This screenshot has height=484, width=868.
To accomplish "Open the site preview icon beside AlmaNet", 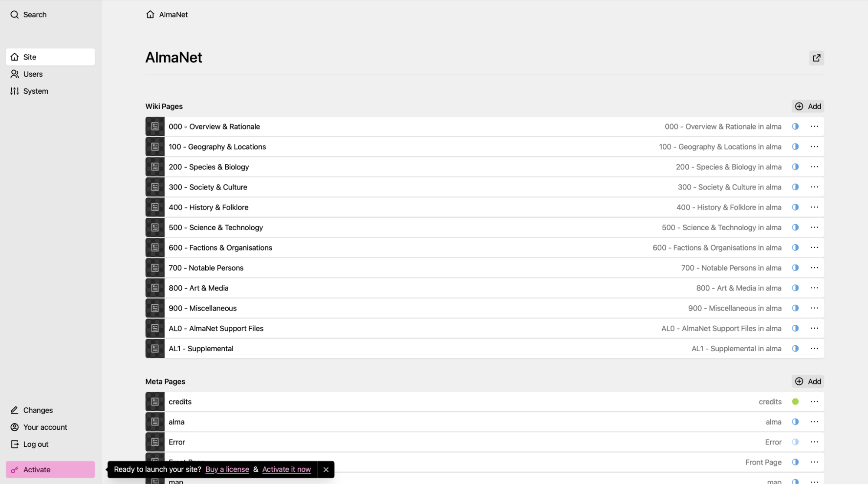I will tap(816, 58).
